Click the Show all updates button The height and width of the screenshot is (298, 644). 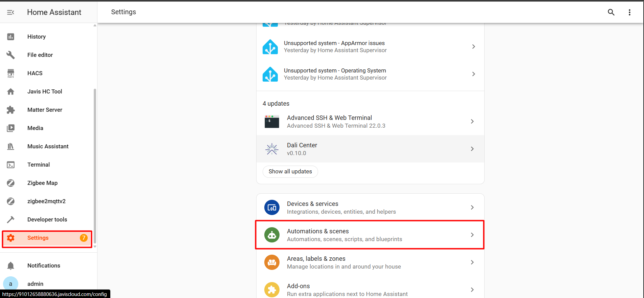coord(290,171)
